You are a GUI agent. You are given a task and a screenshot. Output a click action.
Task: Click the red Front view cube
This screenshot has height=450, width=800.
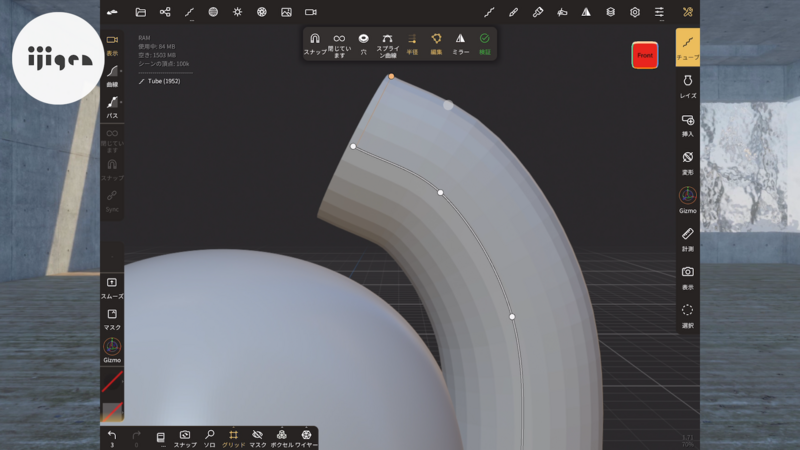tap(645, 55)
